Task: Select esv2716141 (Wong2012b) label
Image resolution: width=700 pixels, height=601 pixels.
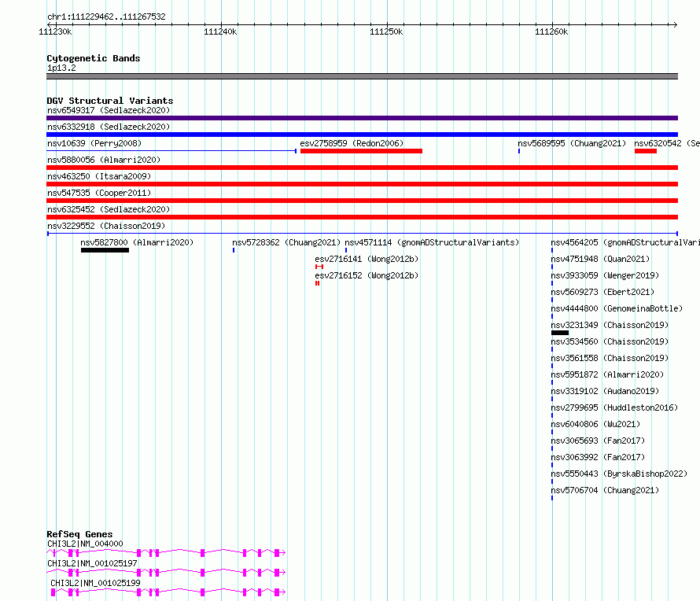Action: click(367, 259)
